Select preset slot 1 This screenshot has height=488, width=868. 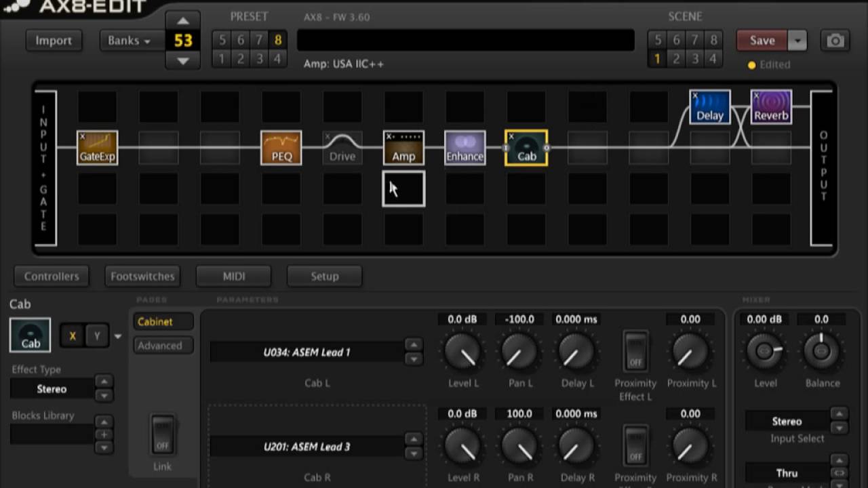[222, 59]
